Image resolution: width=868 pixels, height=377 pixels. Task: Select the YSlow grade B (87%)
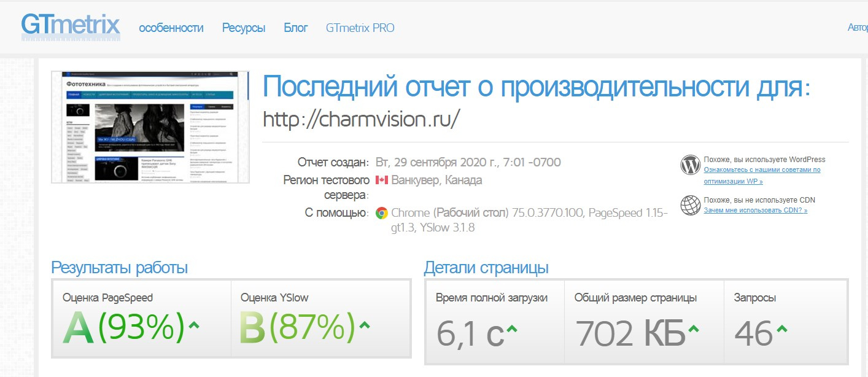click(298, 328)
